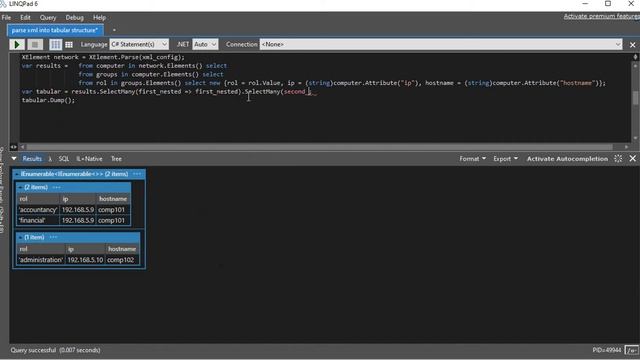Close the query tab with X icon
This screenshot has height=360, width=640.
pos(633,44)
